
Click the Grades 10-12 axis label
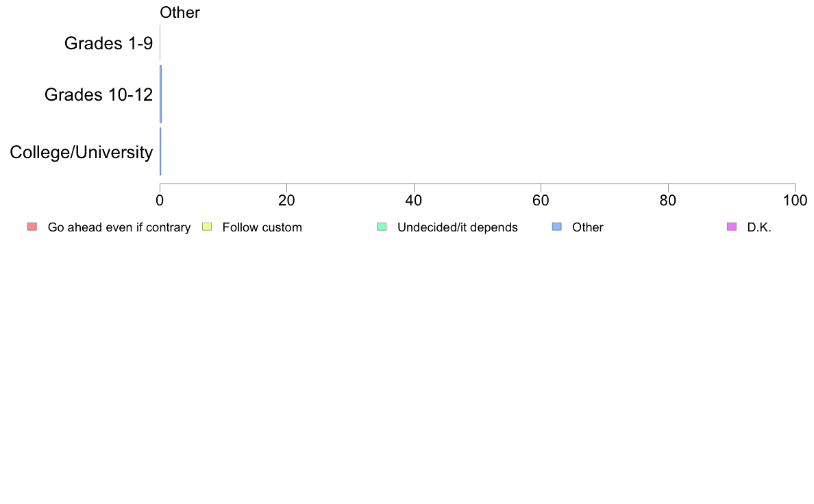(99, 94)
